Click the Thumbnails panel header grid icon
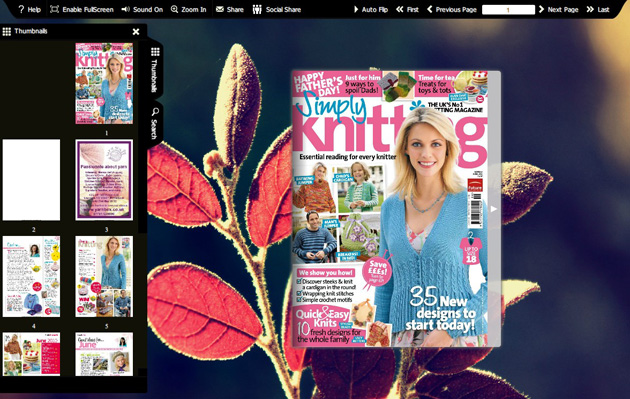Viewport: 630px width, 399px height. click(x=6, y=31)
